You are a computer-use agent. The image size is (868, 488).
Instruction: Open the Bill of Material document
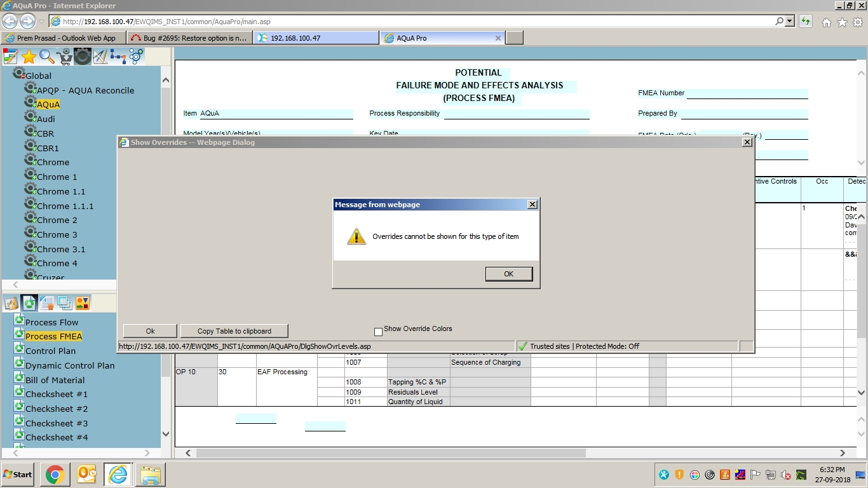(55, 380)
